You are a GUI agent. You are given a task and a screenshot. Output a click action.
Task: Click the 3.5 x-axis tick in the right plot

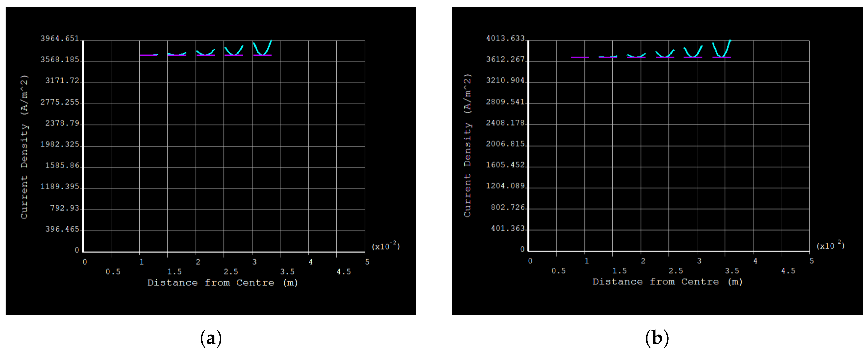tap(732, 271)
